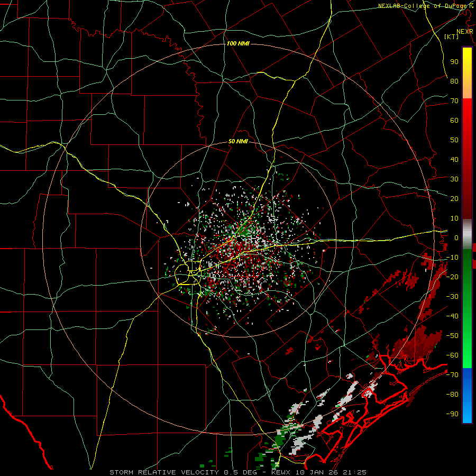476x476 pixels.
Task: Click the 10 value on the velocity scale
Action: [x=454, y=218]
